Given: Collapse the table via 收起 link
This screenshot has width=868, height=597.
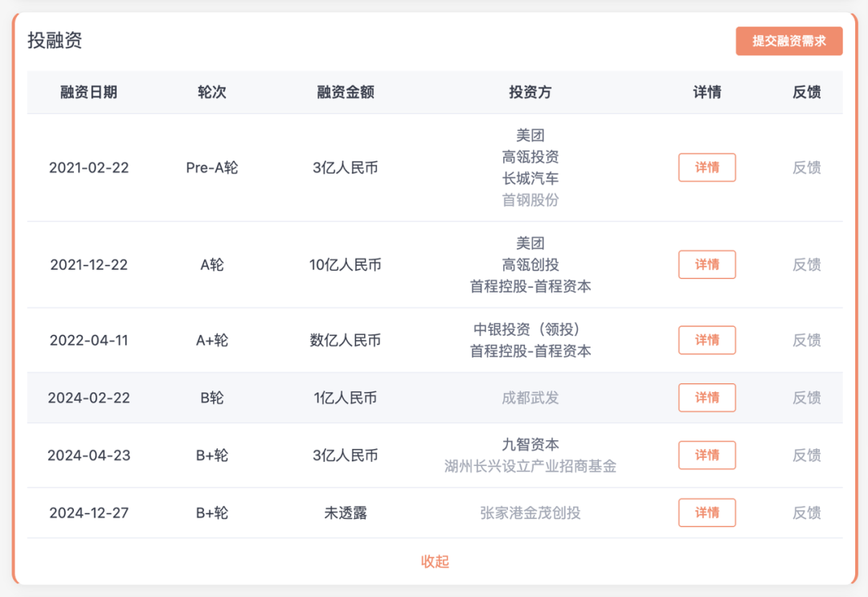Looking at the screenshot, I should (434, 562).
